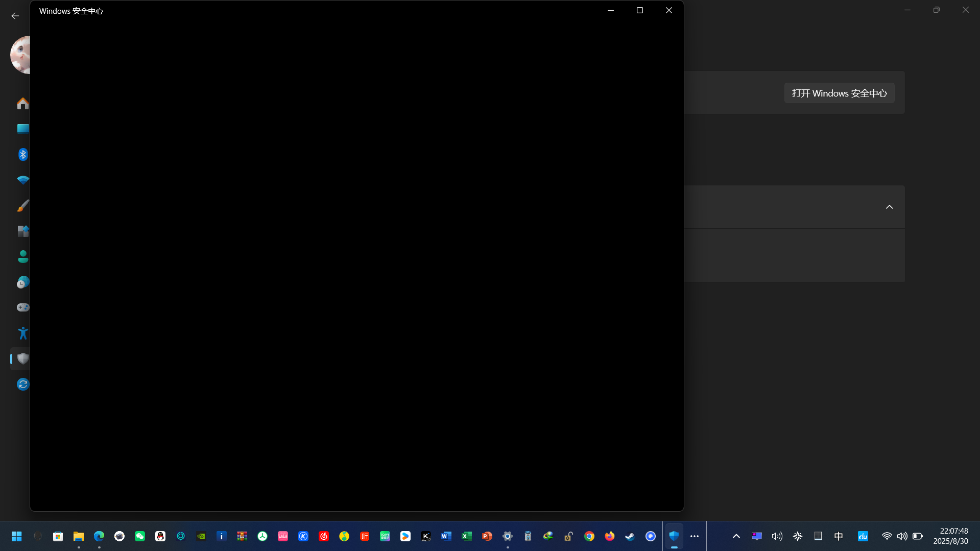Viewport: 980px width, 551px height.
Task: Collapse the expanded section with the chevron
Action: [889, 207]
